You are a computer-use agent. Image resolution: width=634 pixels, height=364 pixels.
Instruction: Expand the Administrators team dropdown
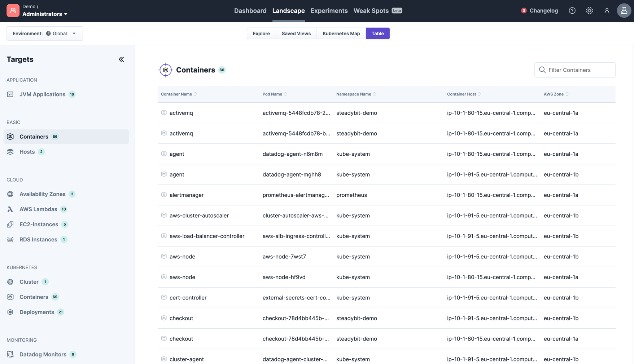[45, 14]
